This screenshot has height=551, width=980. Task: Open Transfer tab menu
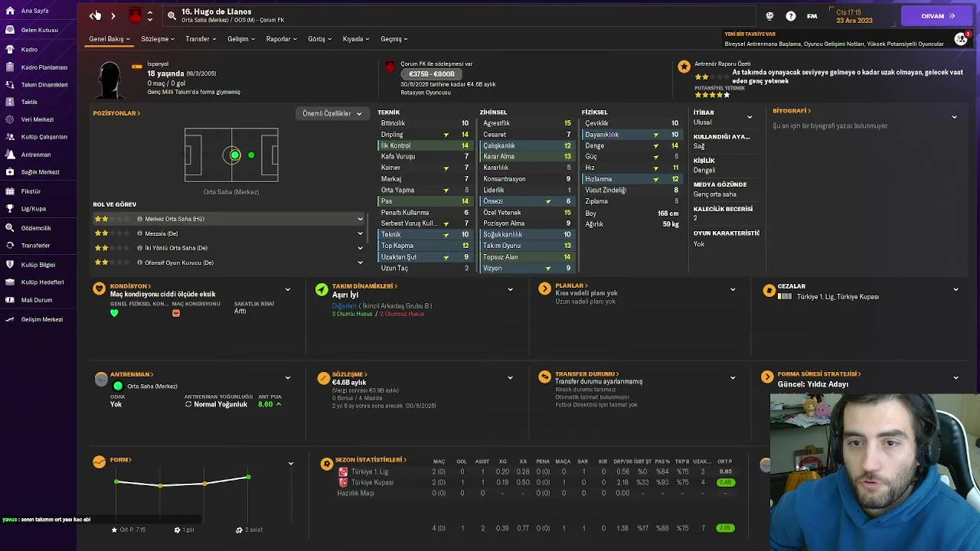coord(201,39)
